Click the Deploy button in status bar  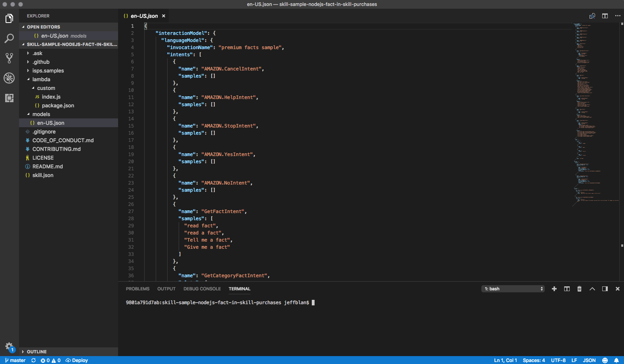(77, 360)
